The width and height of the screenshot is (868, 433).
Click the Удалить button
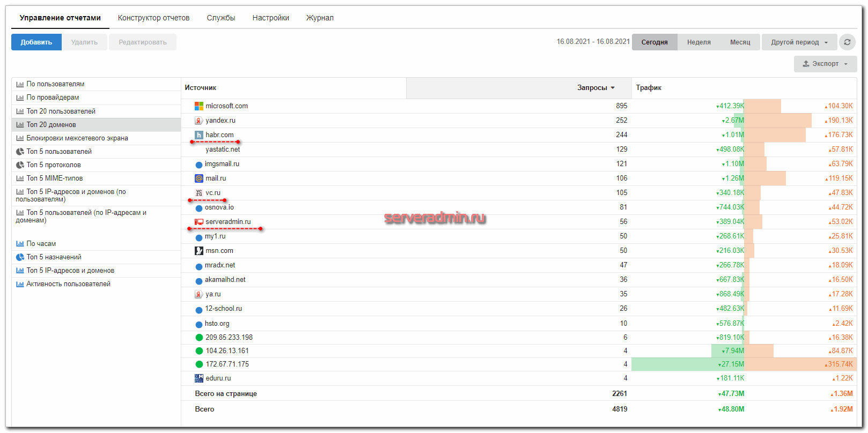(84, 42)
